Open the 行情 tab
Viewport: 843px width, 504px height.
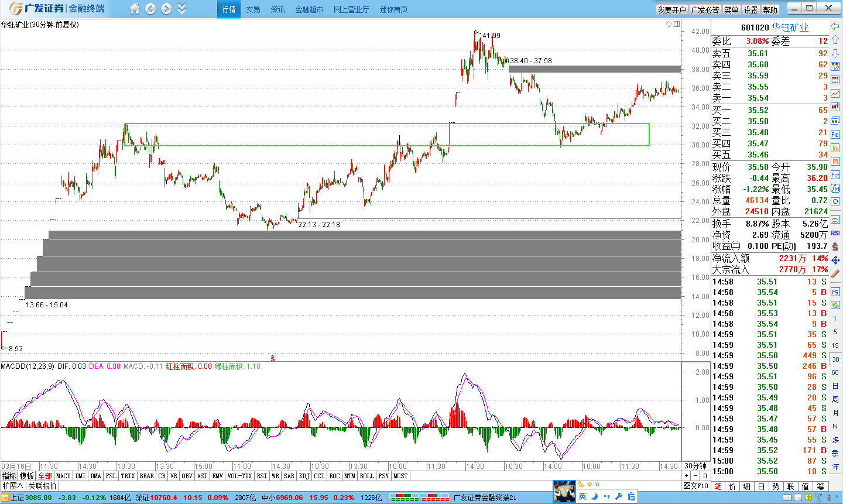click(229, 9)
